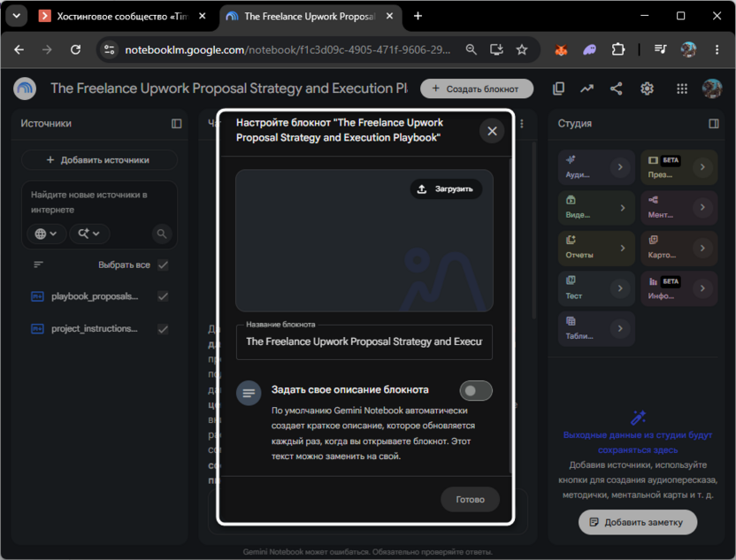The image size is (736, 560).
Task: Click Добавить заметку button
Action: coord(638,522)
